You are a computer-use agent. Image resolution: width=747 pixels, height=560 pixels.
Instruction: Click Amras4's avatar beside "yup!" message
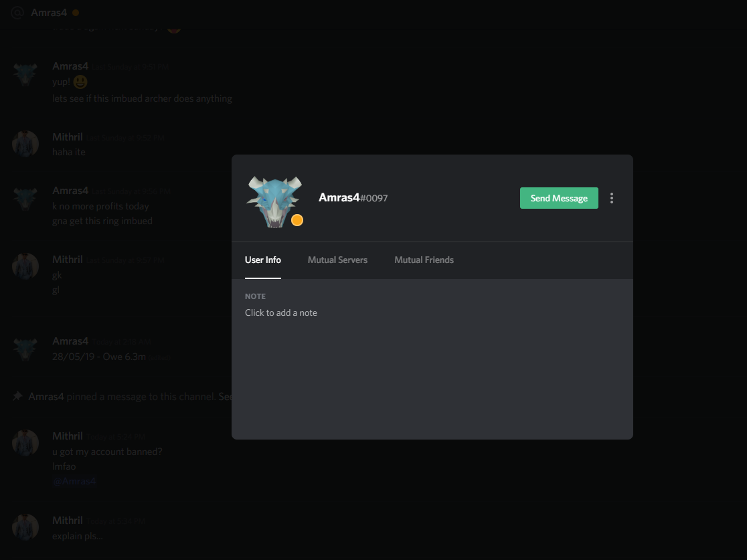(25, 74)
